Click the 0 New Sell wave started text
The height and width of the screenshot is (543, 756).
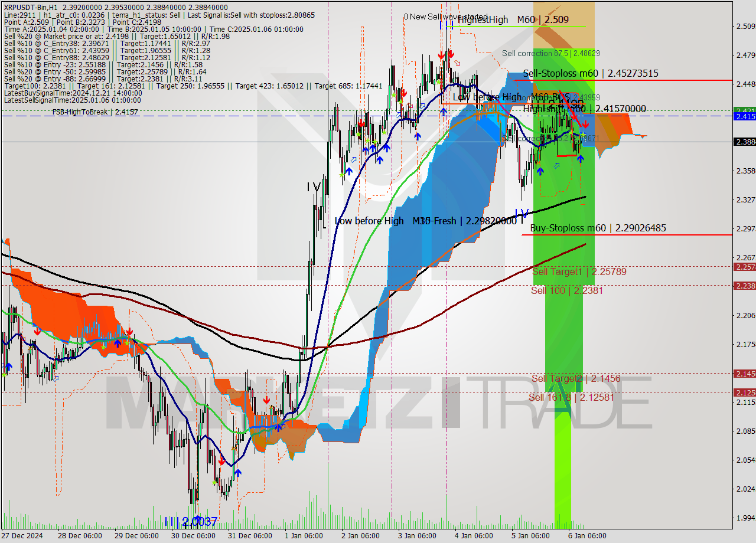point(446,17)
